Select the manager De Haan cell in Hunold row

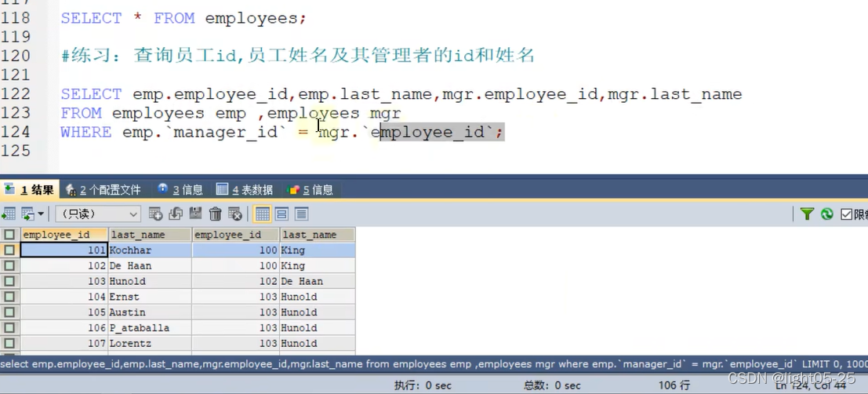(x=318, y=282)
